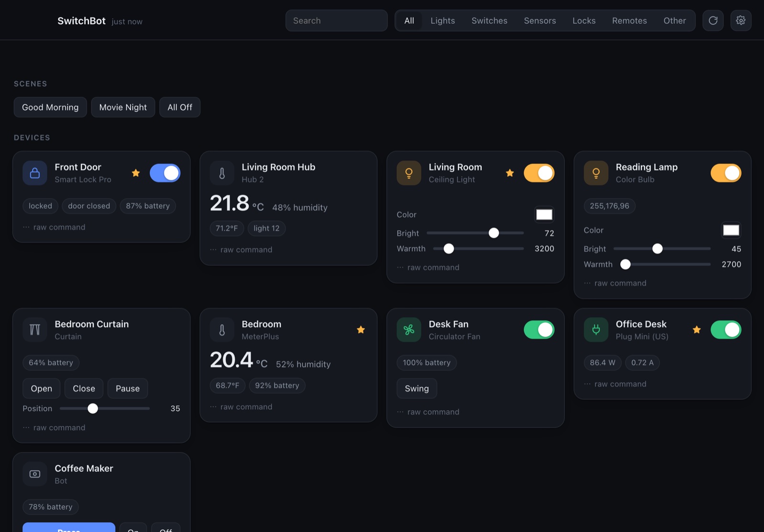Expand raw command on Living Room Hub card
Screen dimensions: 764x532
[241, 250]
